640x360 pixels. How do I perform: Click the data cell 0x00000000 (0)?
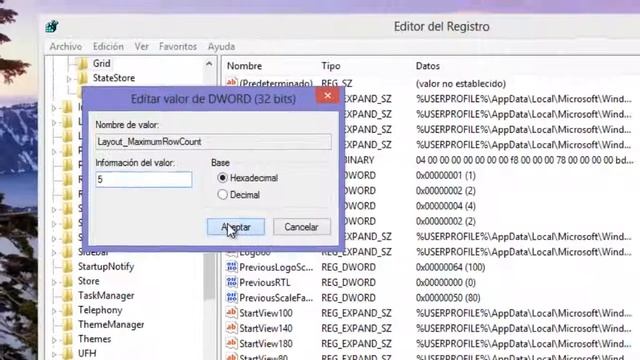tap(445, 282)
